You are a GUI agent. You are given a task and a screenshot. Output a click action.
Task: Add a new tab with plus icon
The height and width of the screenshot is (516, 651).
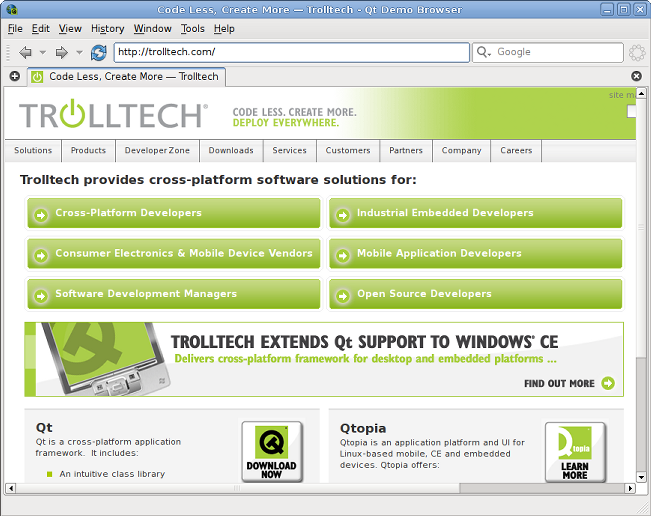(x=15, y=76)
